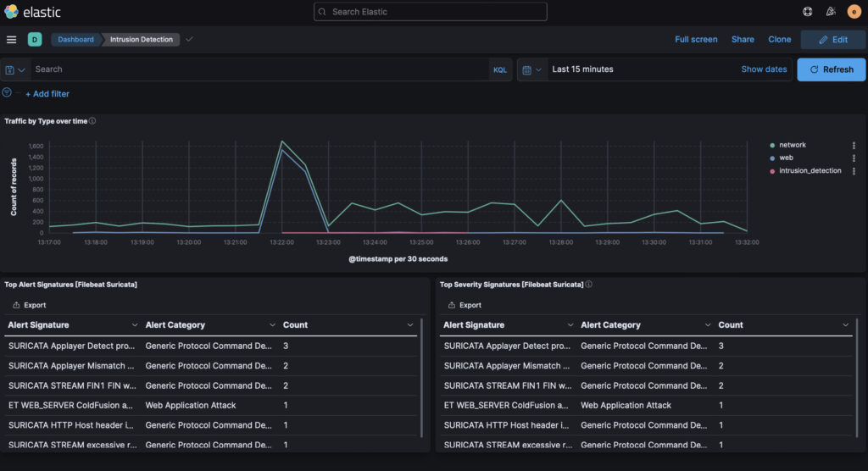Click the pink intrusion_detection legend color dot
This screenshot has width=868, height=471.
[772, 171]
